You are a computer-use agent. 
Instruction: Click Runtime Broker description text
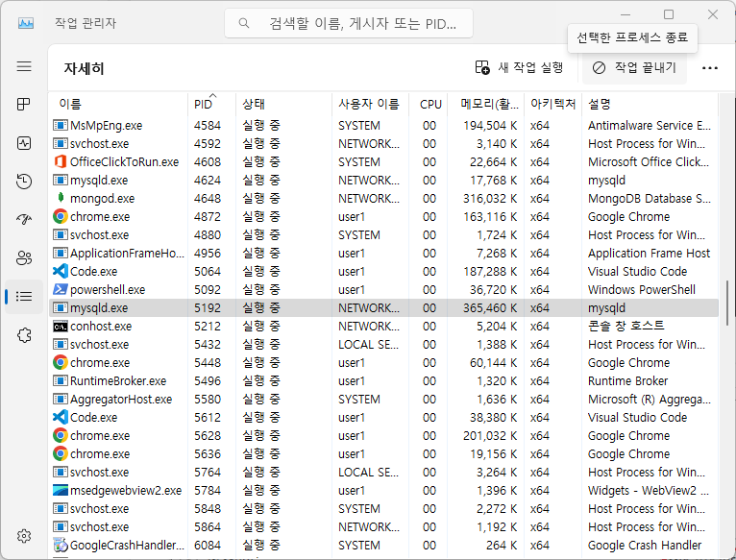click(628, 380)
